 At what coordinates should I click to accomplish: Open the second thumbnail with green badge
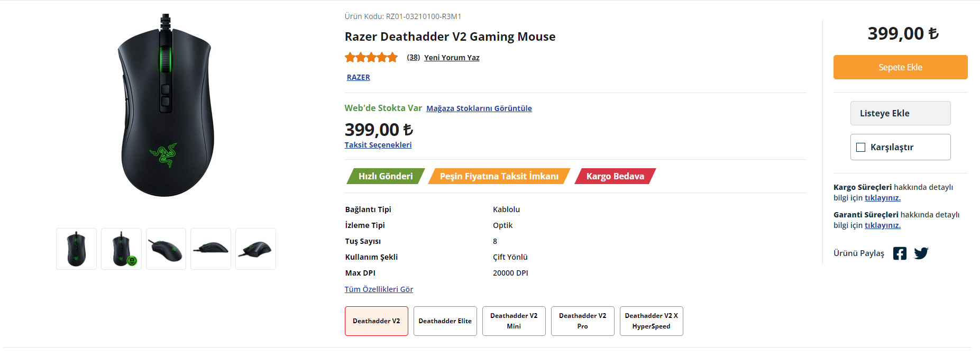(121, 249)
